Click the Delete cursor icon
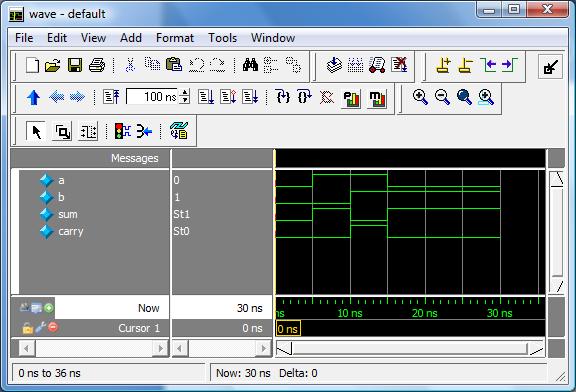The image size is (576, 392). (466, 66)
